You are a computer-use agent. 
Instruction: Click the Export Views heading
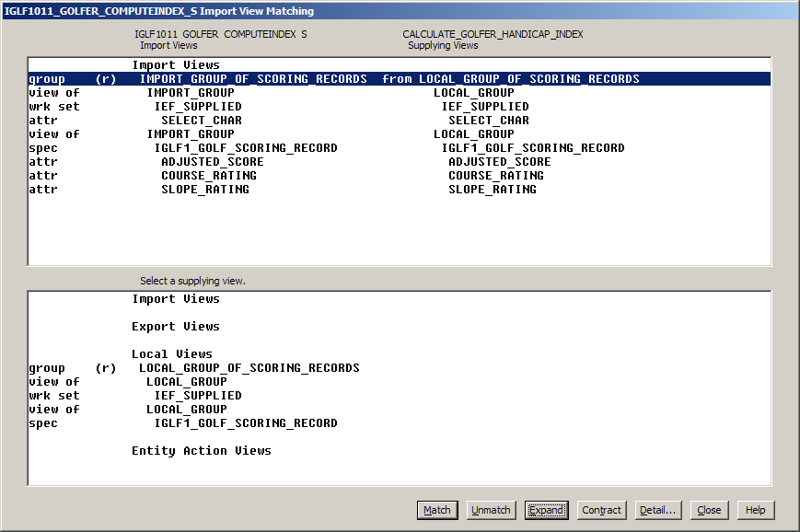176,327
